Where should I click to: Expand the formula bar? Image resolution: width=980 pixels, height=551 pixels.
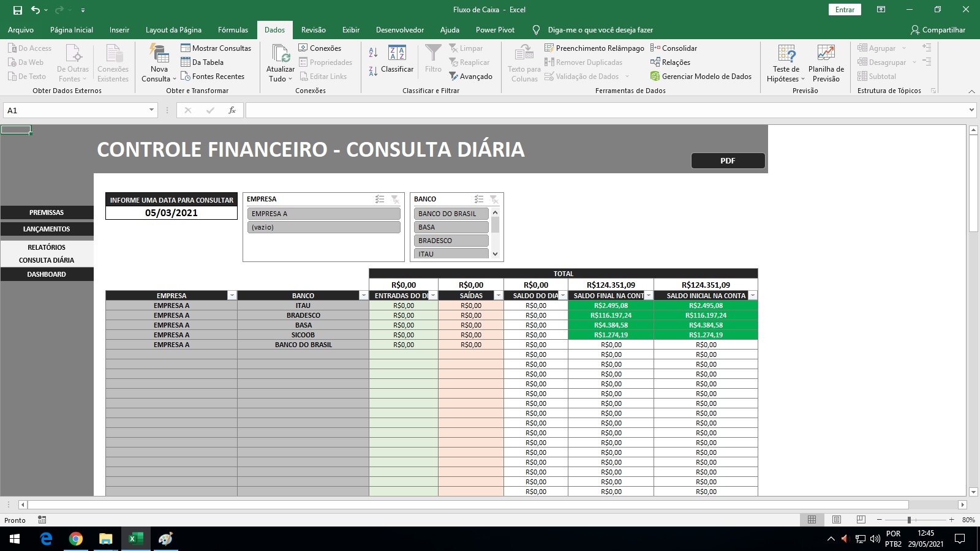pos(971,110)
